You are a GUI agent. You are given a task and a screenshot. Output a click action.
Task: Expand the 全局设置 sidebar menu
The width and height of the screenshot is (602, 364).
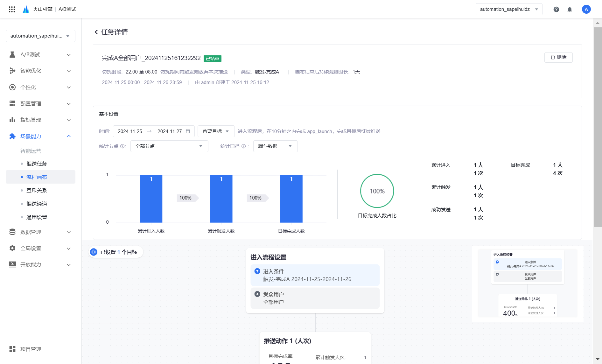point(68,248)
